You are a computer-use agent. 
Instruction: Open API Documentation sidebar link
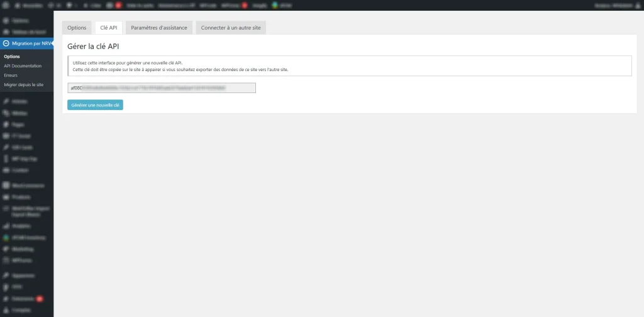click(x=23, y=65)
